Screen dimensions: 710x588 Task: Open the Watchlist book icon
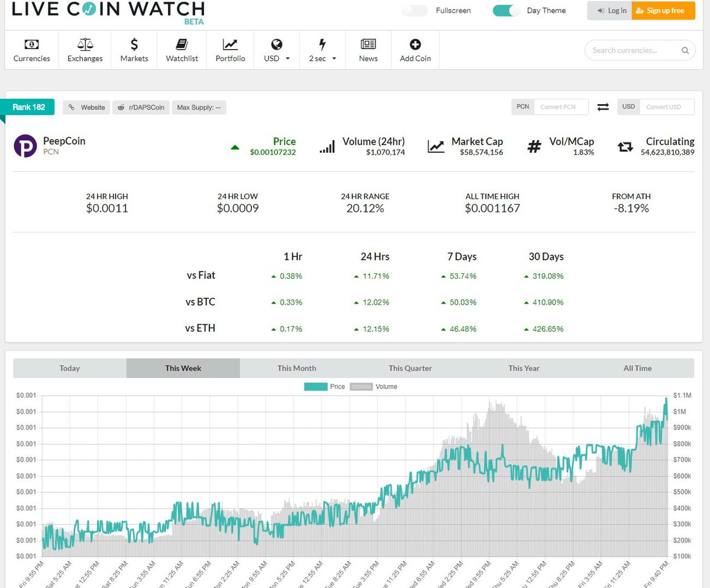(182, 44)
